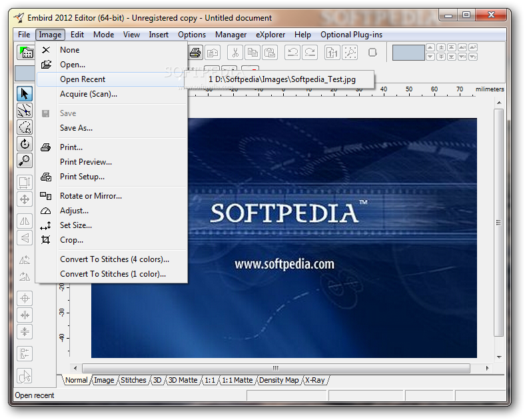Select the rotate tool in left toolbar
This screenshot has width=525, height=420.
point(25,144)
